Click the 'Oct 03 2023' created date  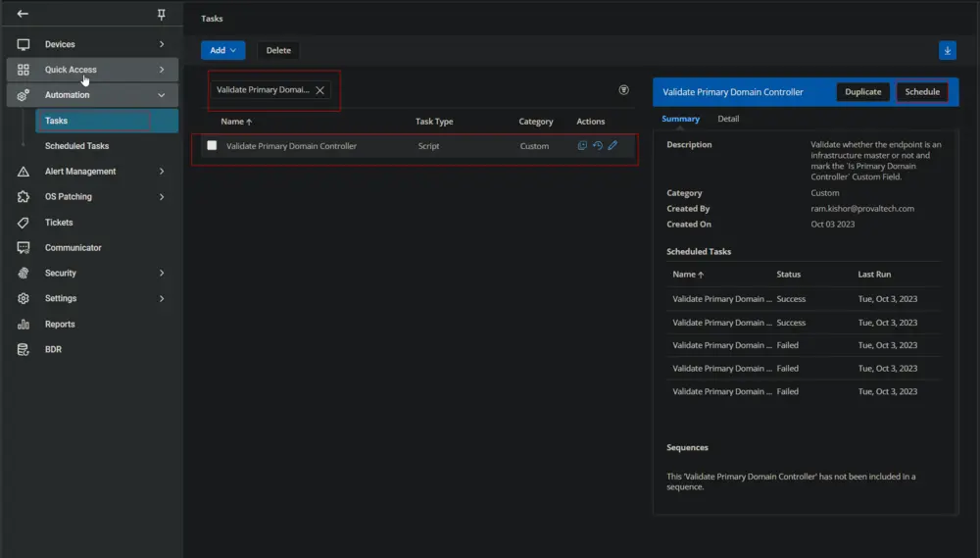point(832,224)
